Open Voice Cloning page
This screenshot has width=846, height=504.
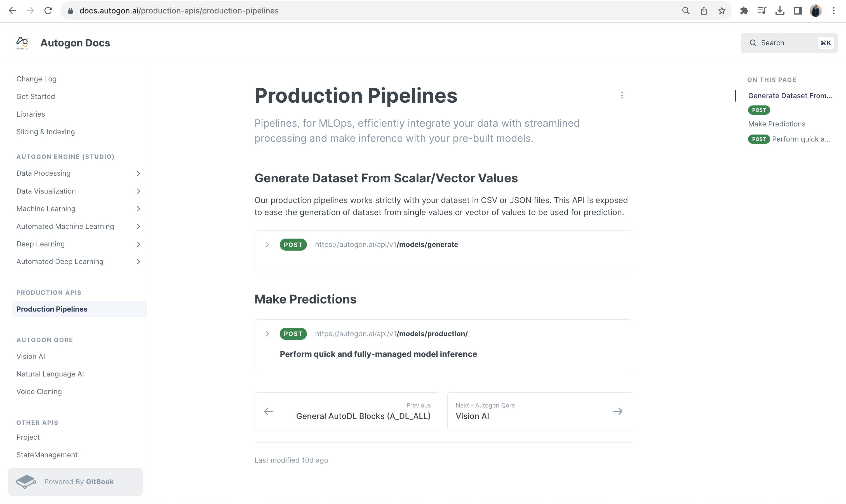[x=39, y=392]
